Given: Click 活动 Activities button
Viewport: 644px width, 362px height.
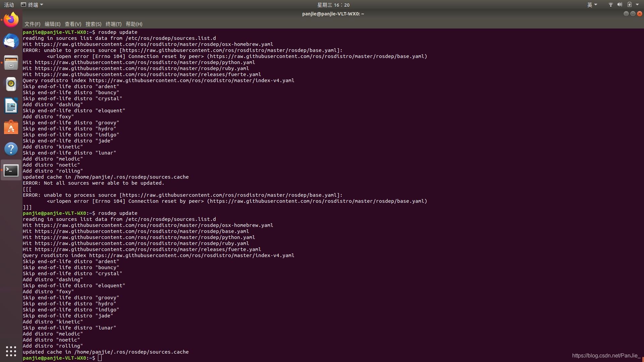Looking at the screenshot, I should pyautogui.click(x=9, y=5).
